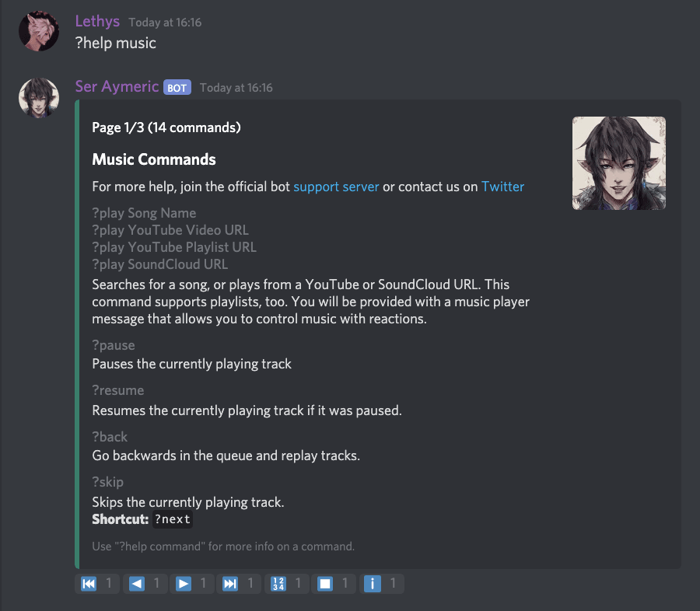Open the Twitter link
The width and height of the screenshot is (700, 611).
502,187
